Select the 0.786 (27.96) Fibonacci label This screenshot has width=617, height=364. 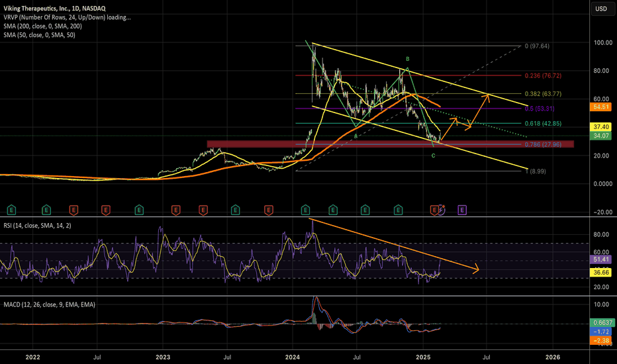[x=543, y=145]
